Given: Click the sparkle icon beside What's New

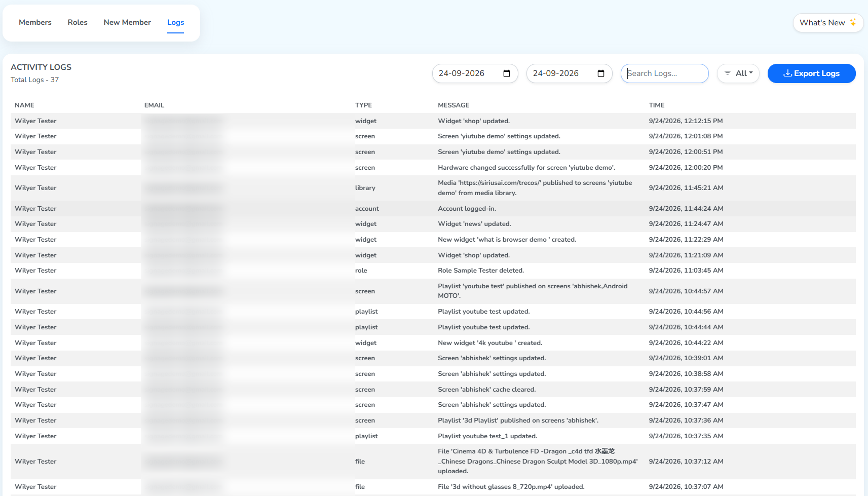Looking at the screenshot, I should tap(853, 22).
